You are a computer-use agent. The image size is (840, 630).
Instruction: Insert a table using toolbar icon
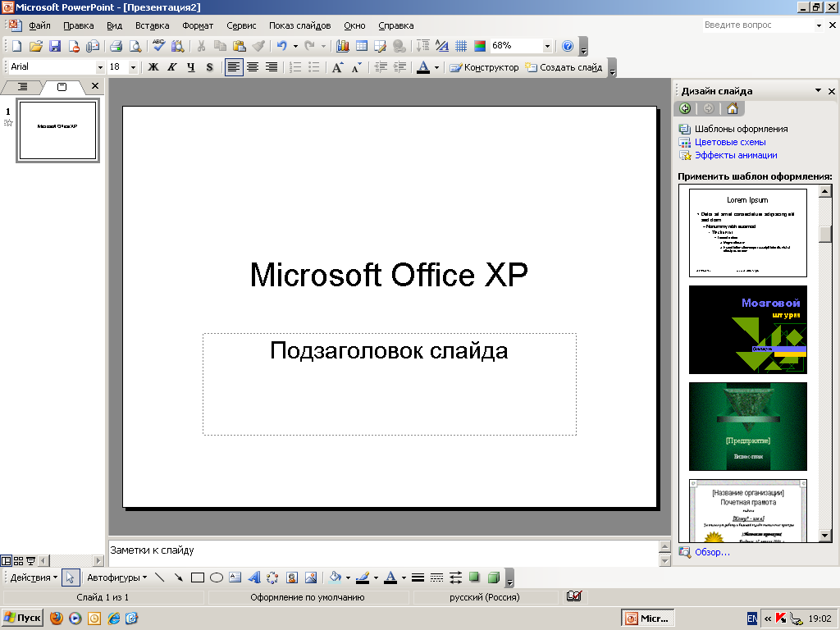point(362,47)
